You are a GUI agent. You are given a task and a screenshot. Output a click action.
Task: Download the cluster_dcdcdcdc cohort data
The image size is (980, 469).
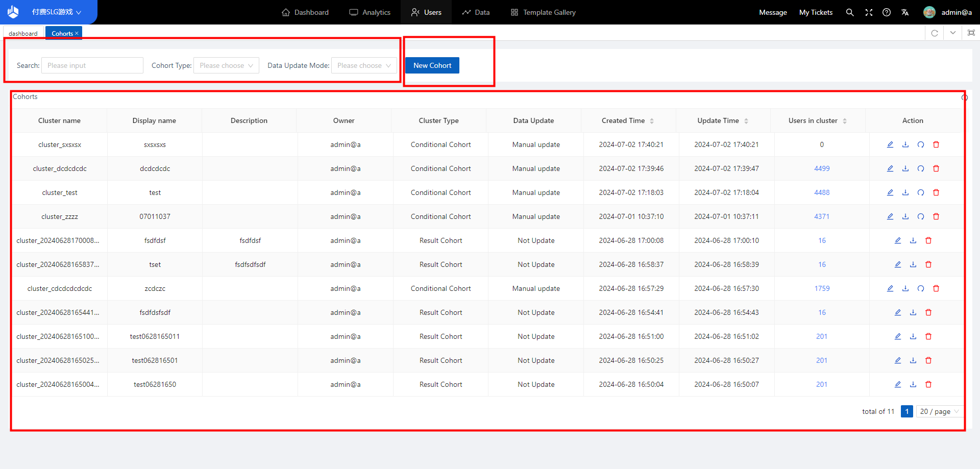coord(905,168)
